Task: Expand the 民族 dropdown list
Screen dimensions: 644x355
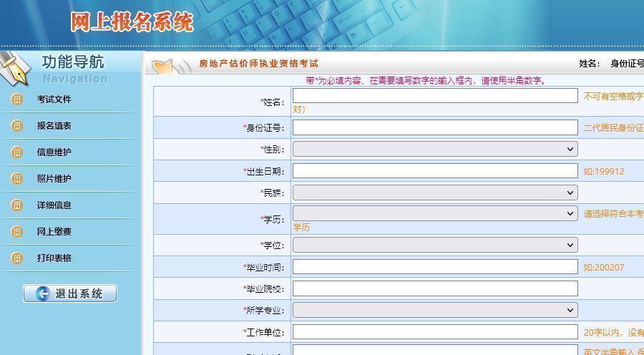Action: pos(434,193)
